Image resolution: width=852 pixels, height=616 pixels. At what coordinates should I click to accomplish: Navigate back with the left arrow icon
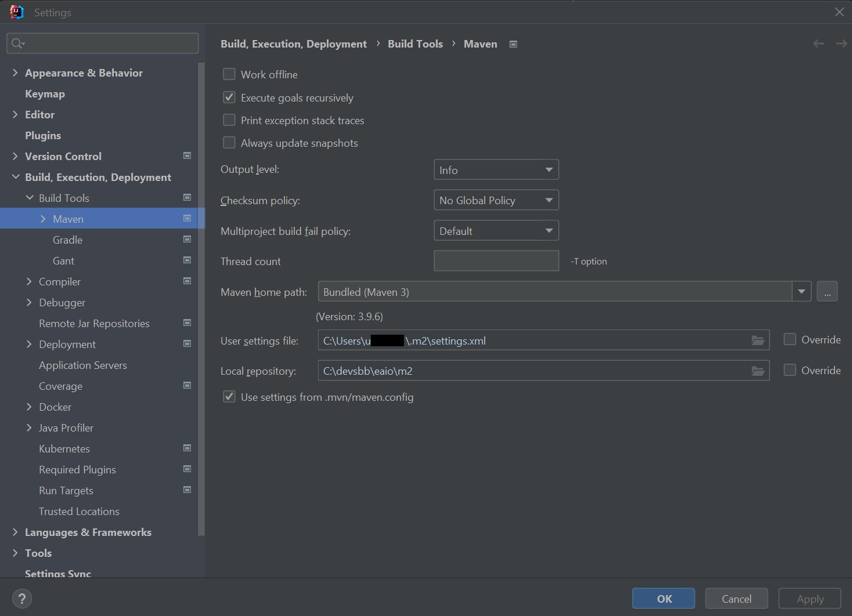coord(818,44)
